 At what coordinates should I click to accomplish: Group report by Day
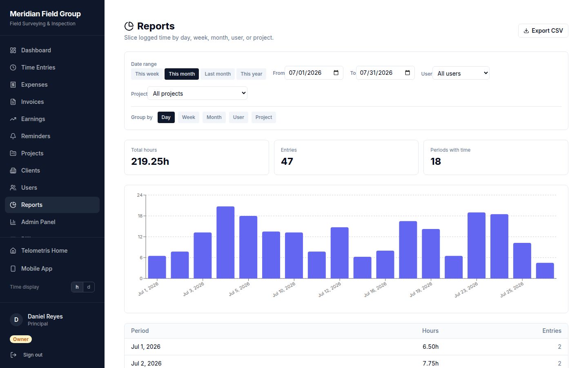coord(166,117)
